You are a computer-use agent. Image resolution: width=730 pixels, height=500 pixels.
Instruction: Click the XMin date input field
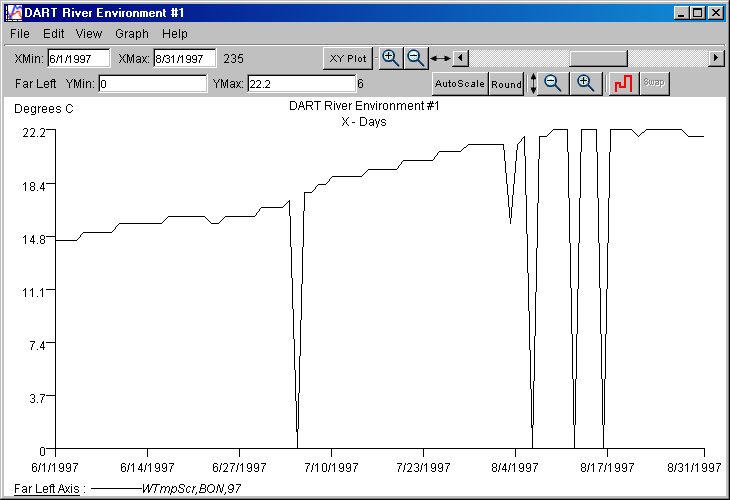(x=78, y=59)
